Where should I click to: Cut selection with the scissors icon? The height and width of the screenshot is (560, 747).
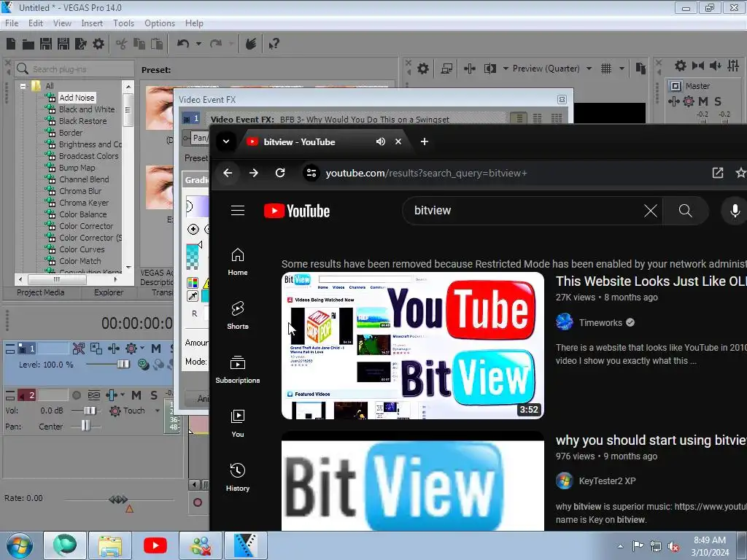[122, 44]
